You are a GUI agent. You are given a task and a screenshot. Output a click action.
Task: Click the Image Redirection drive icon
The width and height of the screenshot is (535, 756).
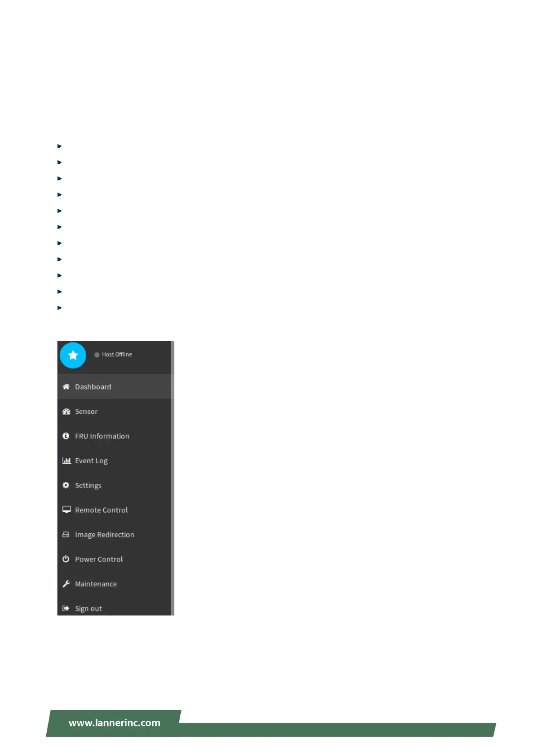(66, 534)
